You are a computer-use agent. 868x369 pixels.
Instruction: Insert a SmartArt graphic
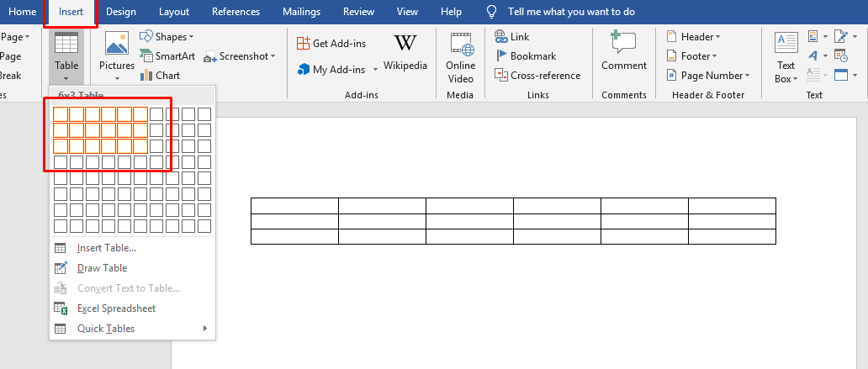167,55
